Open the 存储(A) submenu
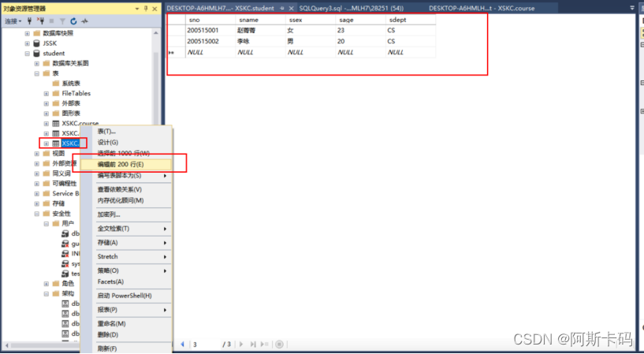The width and height of the screenshot is (644, 354). tap(125, 243)
